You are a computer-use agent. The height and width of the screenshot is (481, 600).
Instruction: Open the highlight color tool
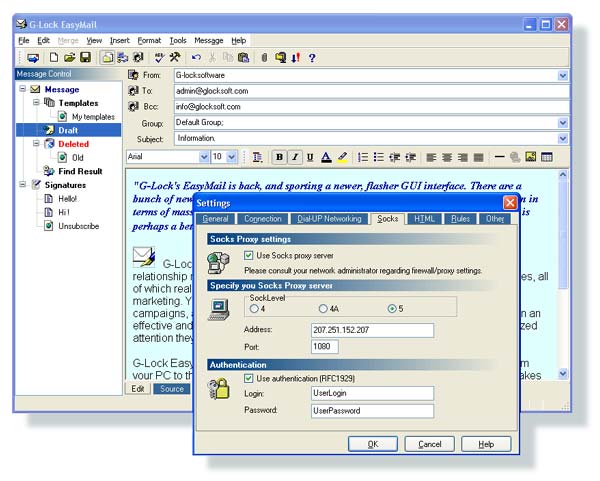342,157
